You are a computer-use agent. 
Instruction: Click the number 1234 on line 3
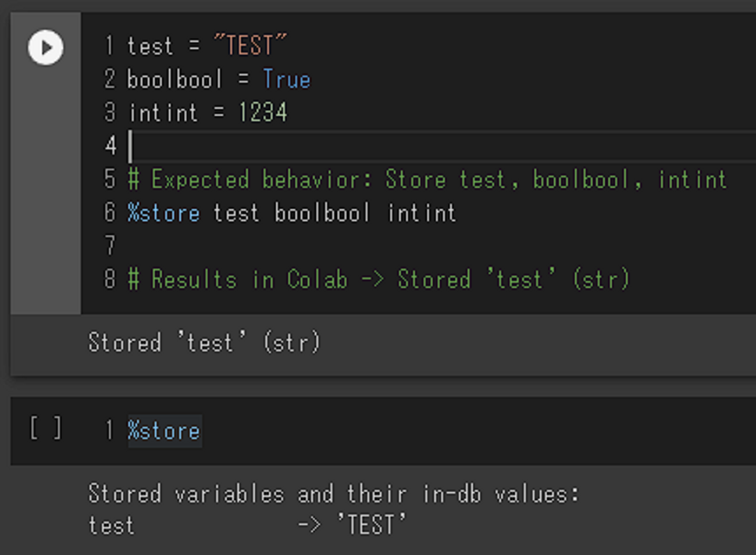click(x=263, y=112)
